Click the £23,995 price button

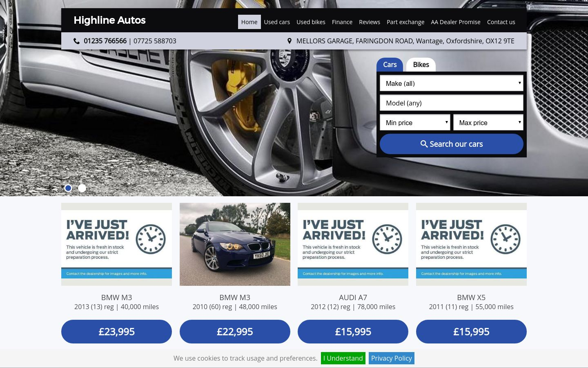(x=116, y=332)
